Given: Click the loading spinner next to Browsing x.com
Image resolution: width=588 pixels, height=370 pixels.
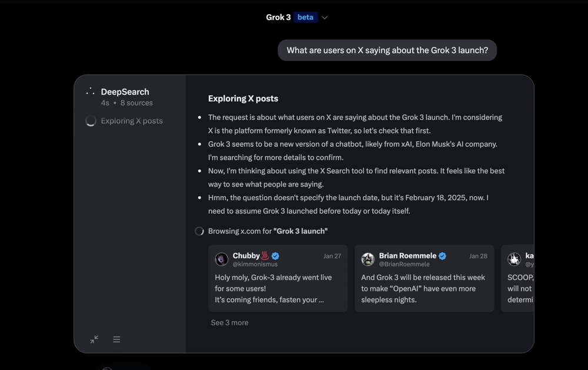Looking at the screenshot, I should 199,231.
